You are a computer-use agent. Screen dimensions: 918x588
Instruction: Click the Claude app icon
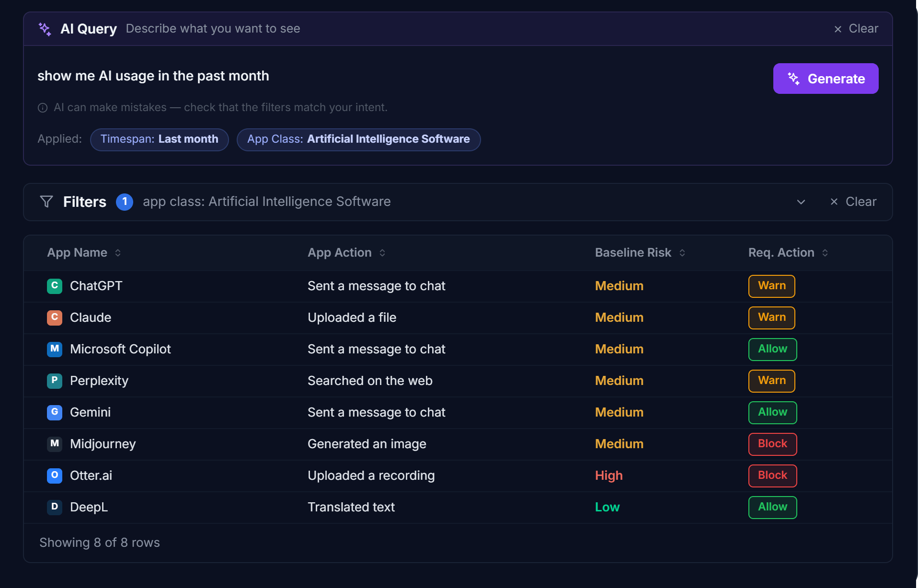coord(55,317)
